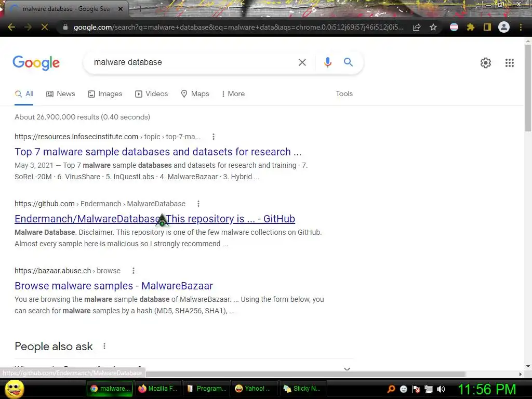
Task: Open Chrome three-dot menu
Action: click(521, 27)
